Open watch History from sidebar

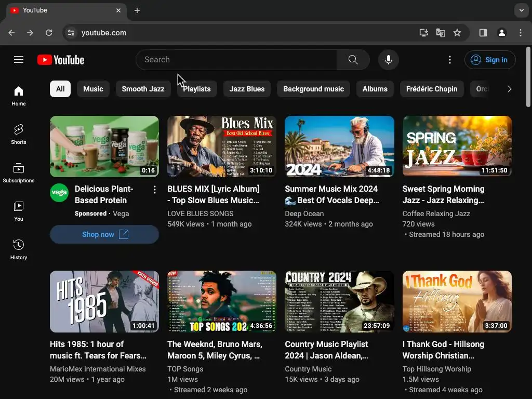pos(19,249)
